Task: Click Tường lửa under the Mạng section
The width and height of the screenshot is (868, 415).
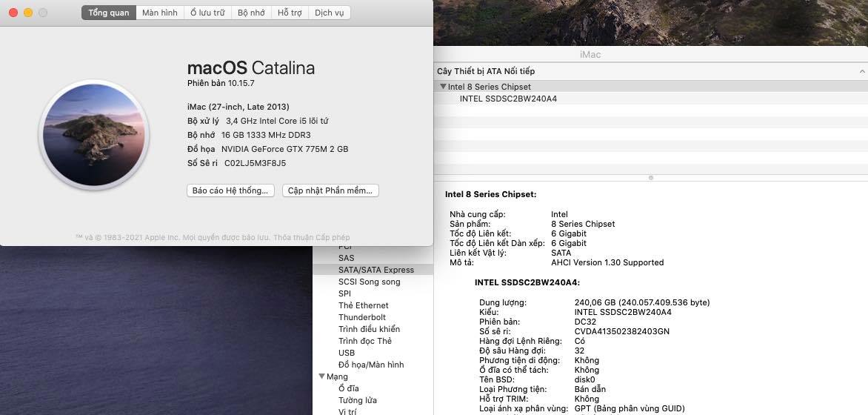Action: tap(355, 400)
